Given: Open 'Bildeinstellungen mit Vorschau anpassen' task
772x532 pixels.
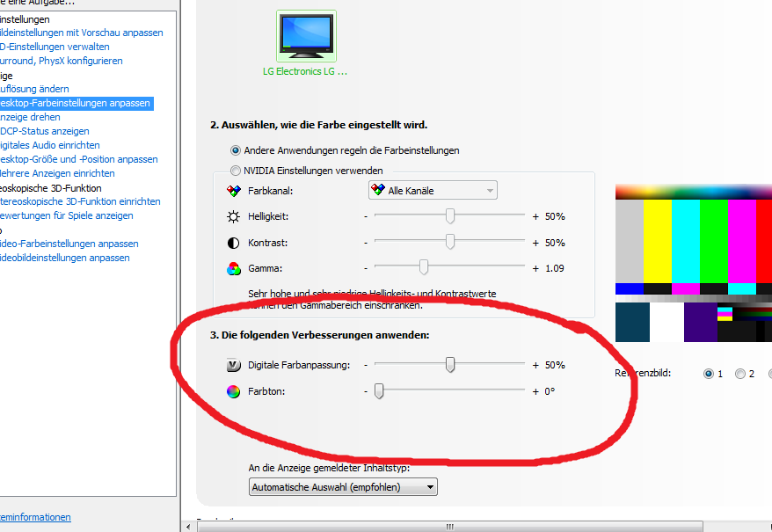Looking at the screenshot, I should click(x=81, y=33).
